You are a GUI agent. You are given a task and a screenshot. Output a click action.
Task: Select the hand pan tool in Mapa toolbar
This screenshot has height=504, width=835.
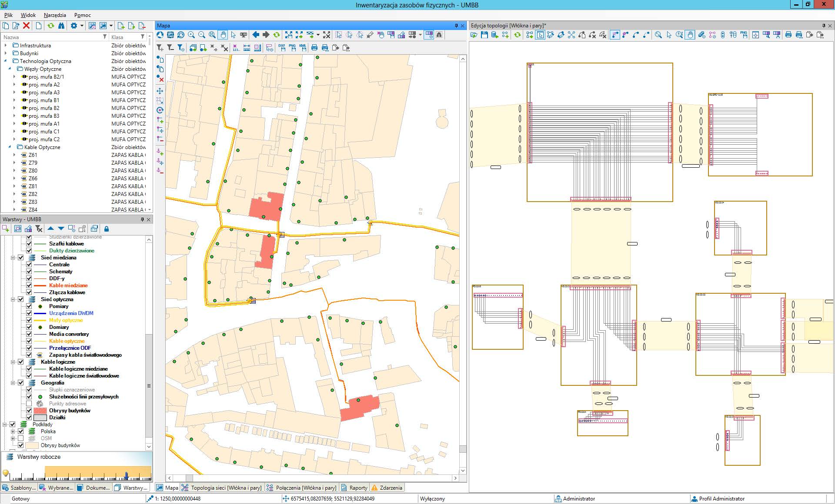click(x=223, y=35)
